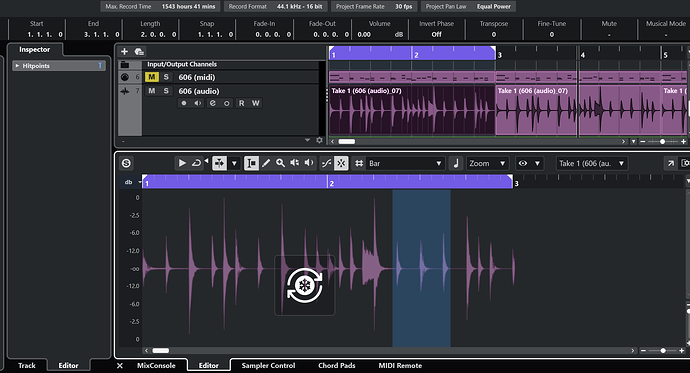Solo the 606 (audio) track
690x373 pixels.
166,91
